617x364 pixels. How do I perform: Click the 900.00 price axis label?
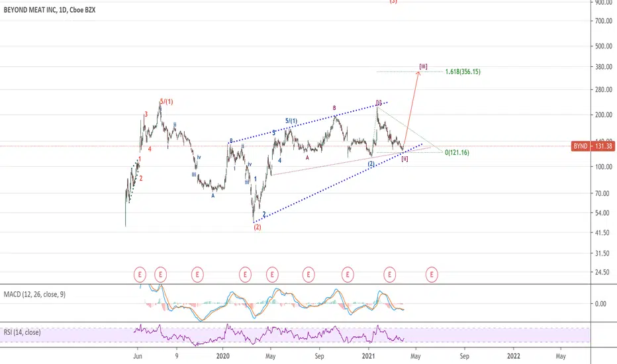click(604, 2)
